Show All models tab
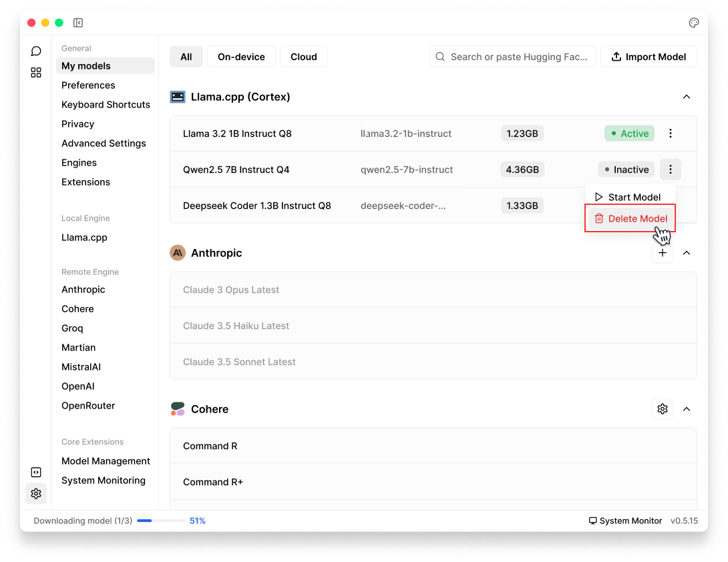The width and height of the screenshot is (728, 562). 186,57
